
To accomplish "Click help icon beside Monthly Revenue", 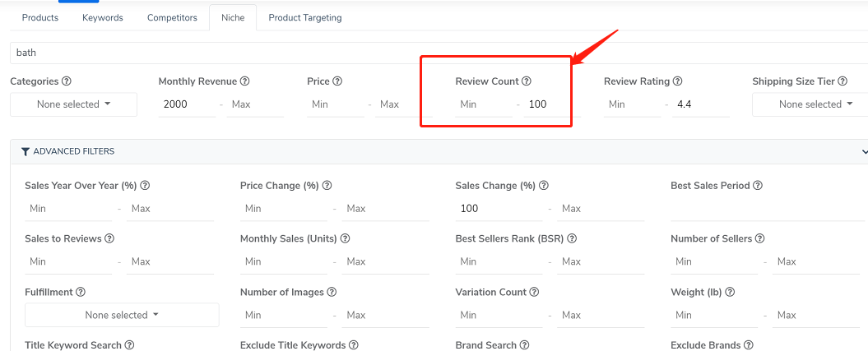I will click(244, 81).
